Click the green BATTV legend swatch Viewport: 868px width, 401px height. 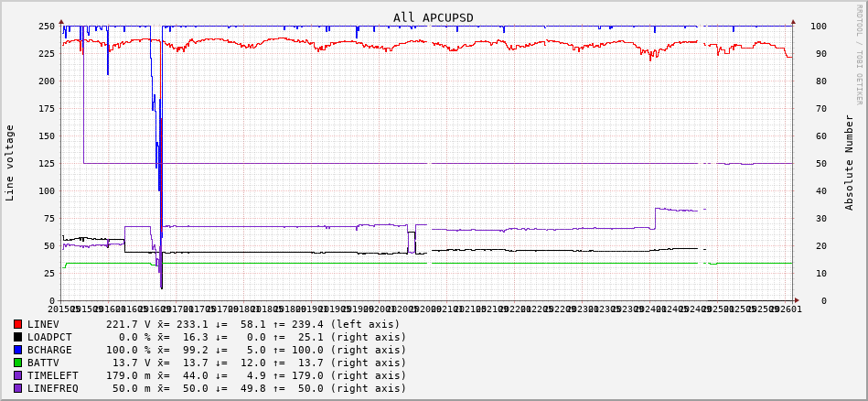(17, 363)
